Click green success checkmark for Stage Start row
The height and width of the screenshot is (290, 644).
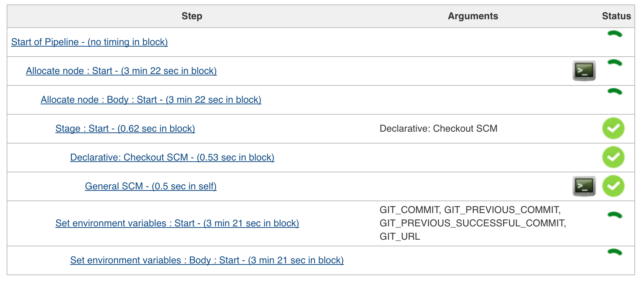pos(613,128)
